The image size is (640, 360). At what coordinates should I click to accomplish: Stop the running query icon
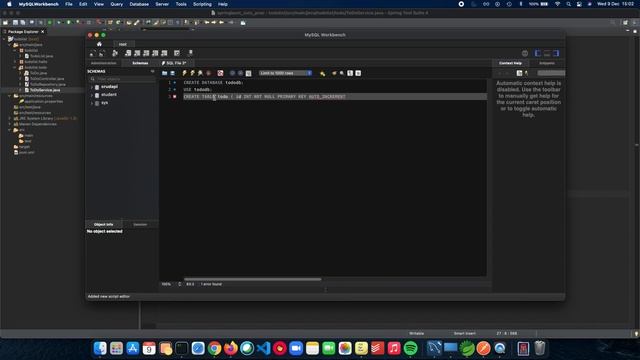(209, 73)
